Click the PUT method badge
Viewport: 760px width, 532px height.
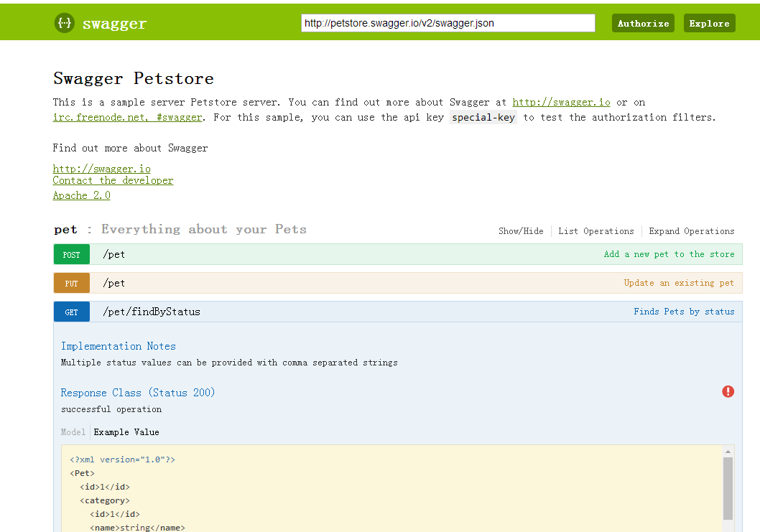[x=72, y=283]
